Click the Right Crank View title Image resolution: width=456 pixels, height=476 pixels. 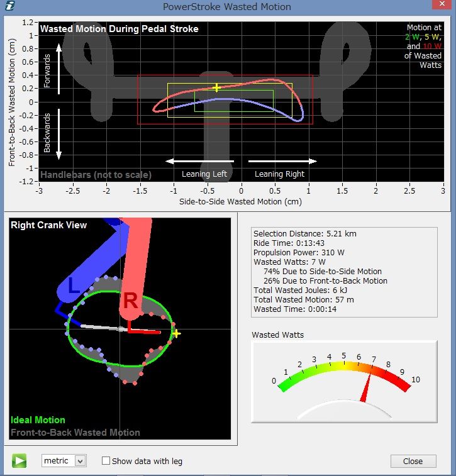48,225
